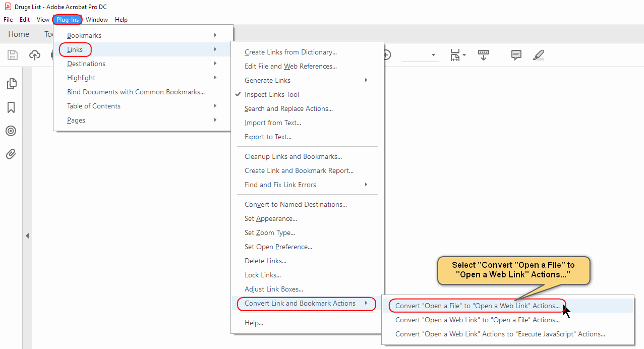Image resolution: width=644 pixels, height=349 pixels.
Task: Open the Destinations target icon in sidebar
Action: (11, 131)
